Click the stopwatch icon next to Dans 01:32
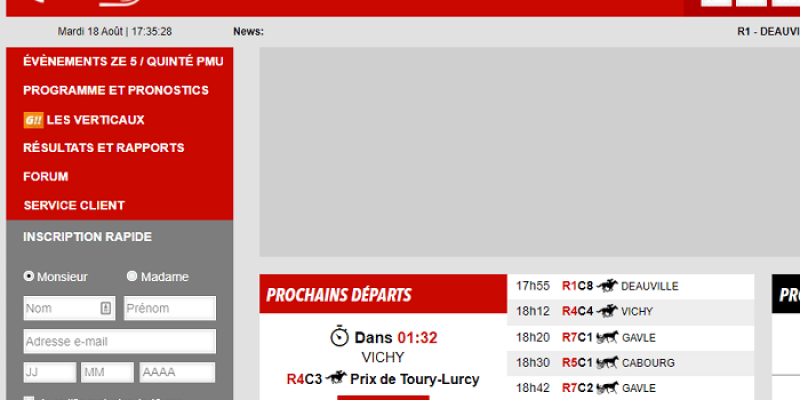The width and height of the screenshot is (800, 400). (x=339, y=337)
